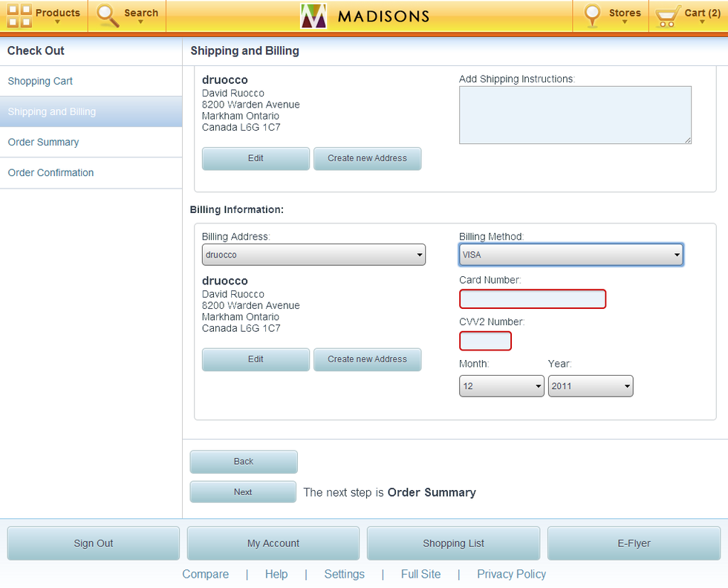
Task: Go to Shopping Cart step
Action: click(x=40, y=81)
